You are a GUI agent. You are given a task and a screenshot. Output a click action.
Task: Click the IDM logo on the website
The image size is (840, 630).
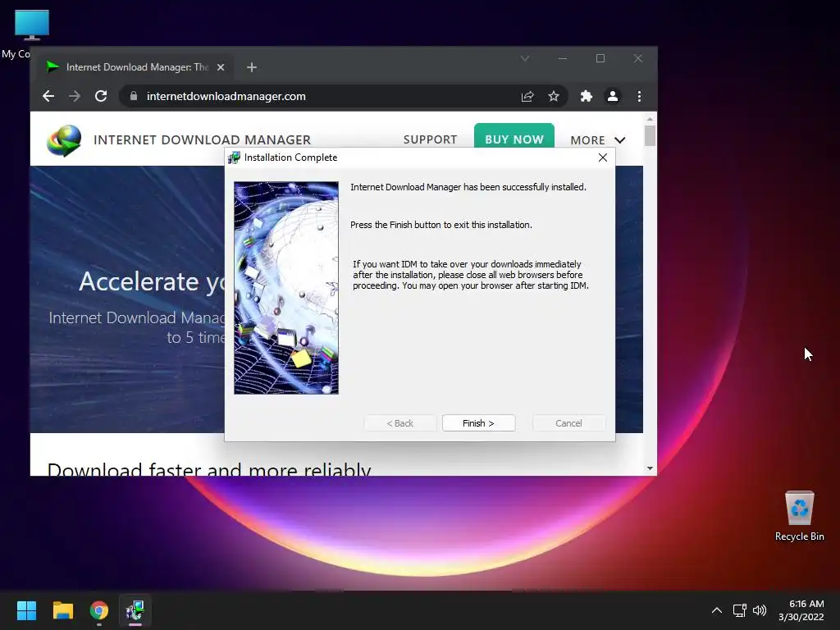[x=64, y=140]
